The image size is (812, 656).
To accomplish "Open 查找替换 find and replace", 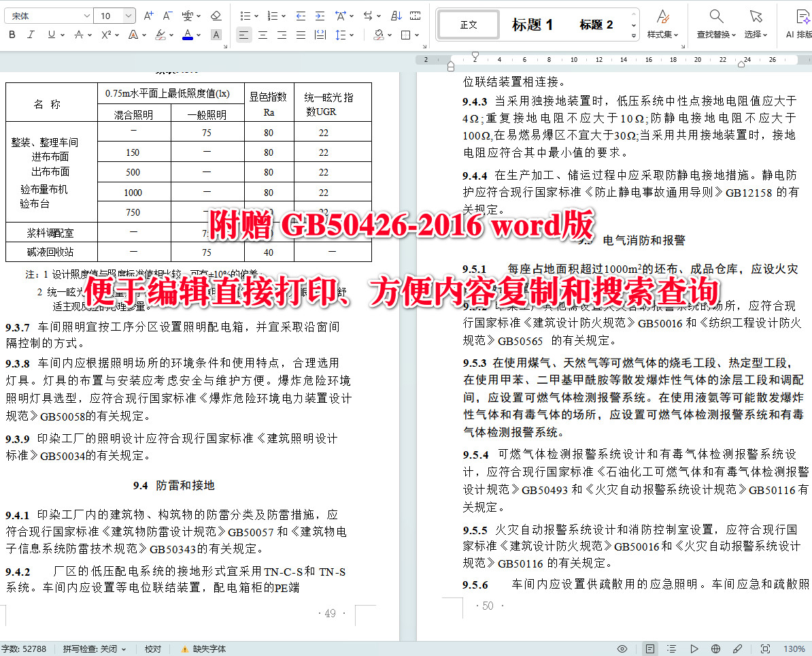I will pos(716,24).
